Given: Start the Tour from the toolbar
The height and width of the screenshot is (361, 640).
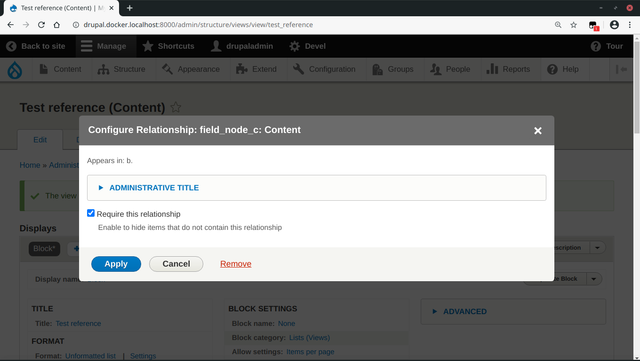Looking at the screenshot, I should click(x=607, y=46).
